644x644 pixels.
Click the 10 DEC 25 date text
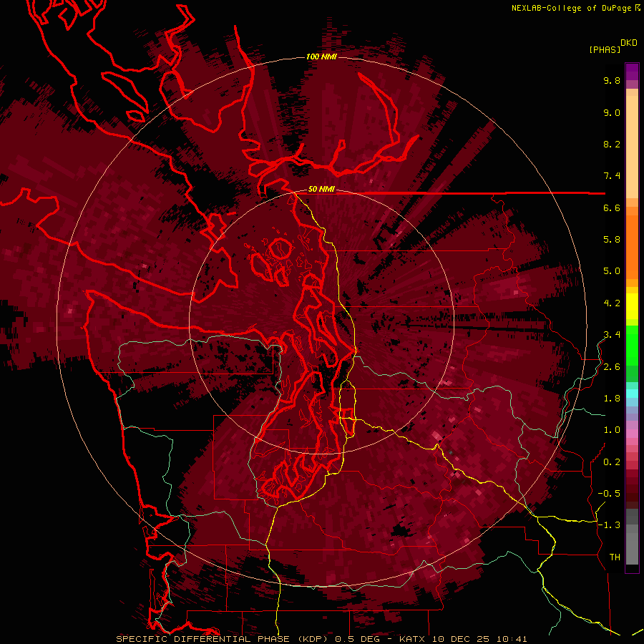462,639
